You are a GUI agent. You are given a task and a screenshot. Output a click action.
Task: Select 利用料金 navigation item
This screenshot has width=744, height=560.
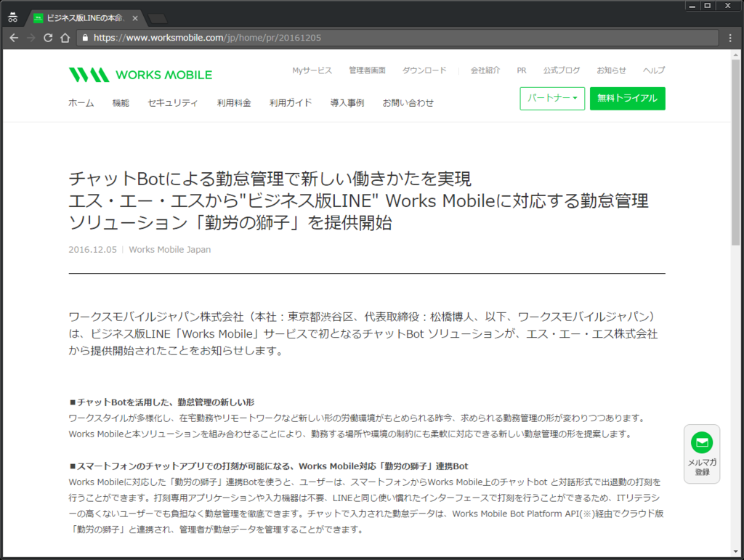pyautogui.click(x=234, y=103)
